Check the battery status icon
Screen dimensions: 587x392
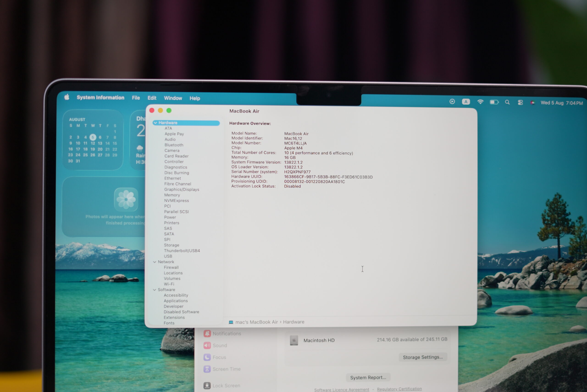tap(494, 102)
